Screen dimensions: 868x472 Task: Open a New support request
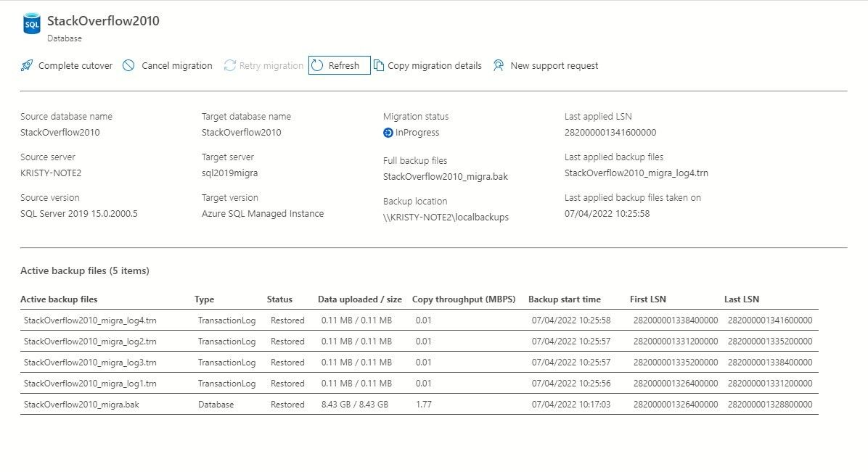(x=546, y=65)
